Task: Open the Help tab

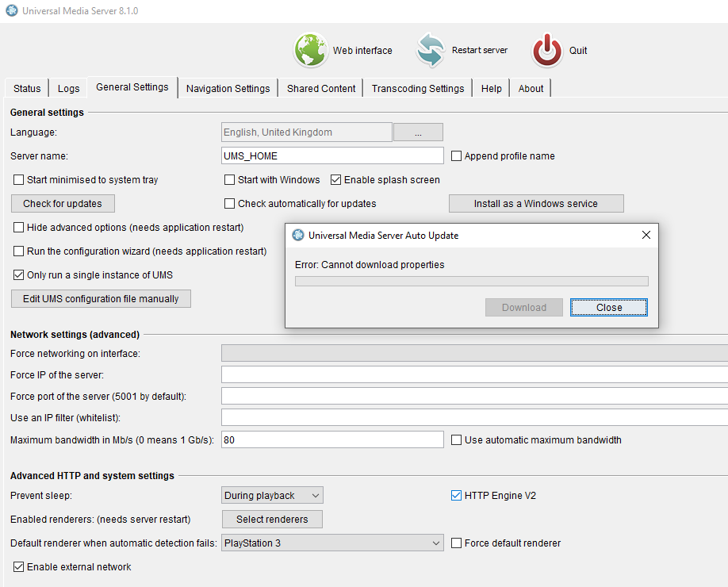Action: tap(491, 88)
